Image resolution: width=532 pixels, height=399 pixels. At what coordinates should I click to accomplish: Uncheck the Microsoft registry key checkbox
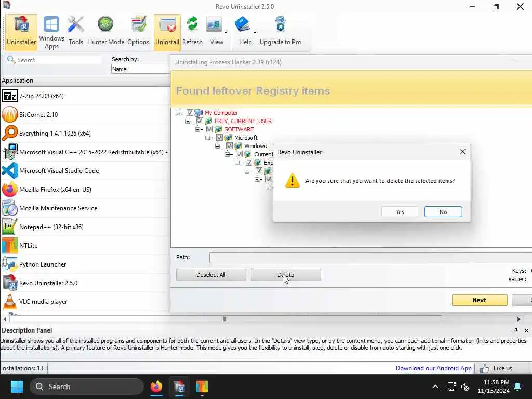tap(219, 138)
